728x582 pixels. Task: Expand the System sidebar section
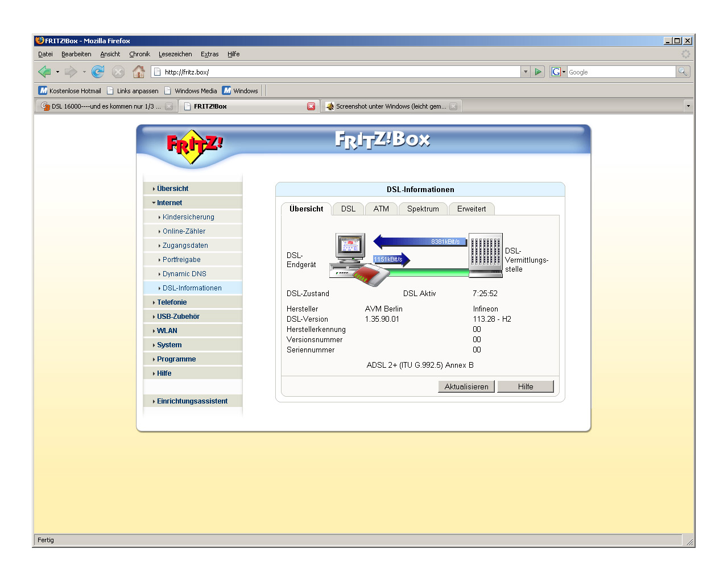193,345
